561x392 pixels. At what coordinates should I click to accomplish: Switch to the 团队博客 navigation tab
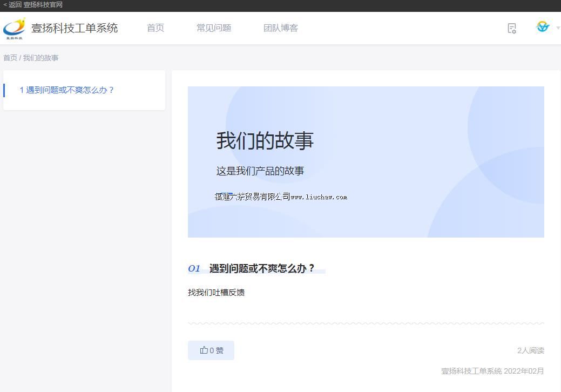pyautogui.click(x=281, y=28)
